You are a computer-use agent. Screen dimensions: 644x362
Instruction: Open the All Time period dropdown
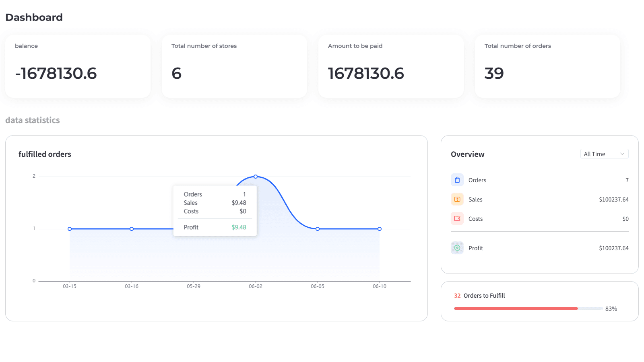(604, 154)
